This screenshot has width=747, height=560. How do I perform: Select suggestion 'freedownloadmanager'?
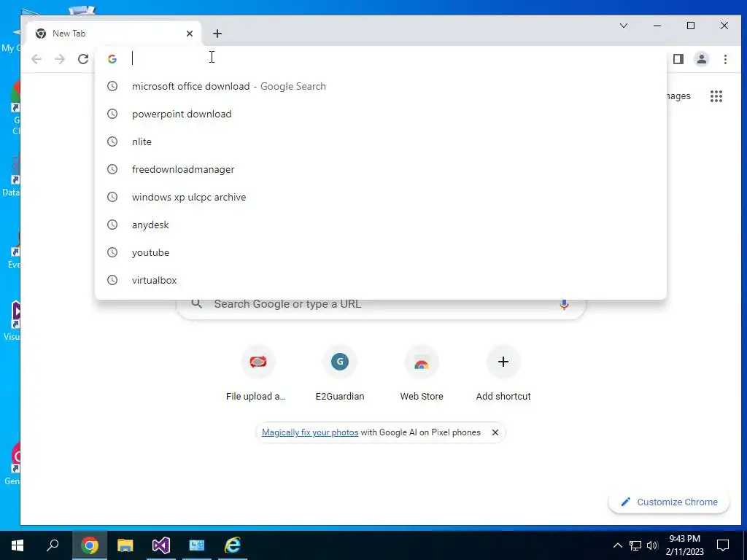[x=381, y=169]
